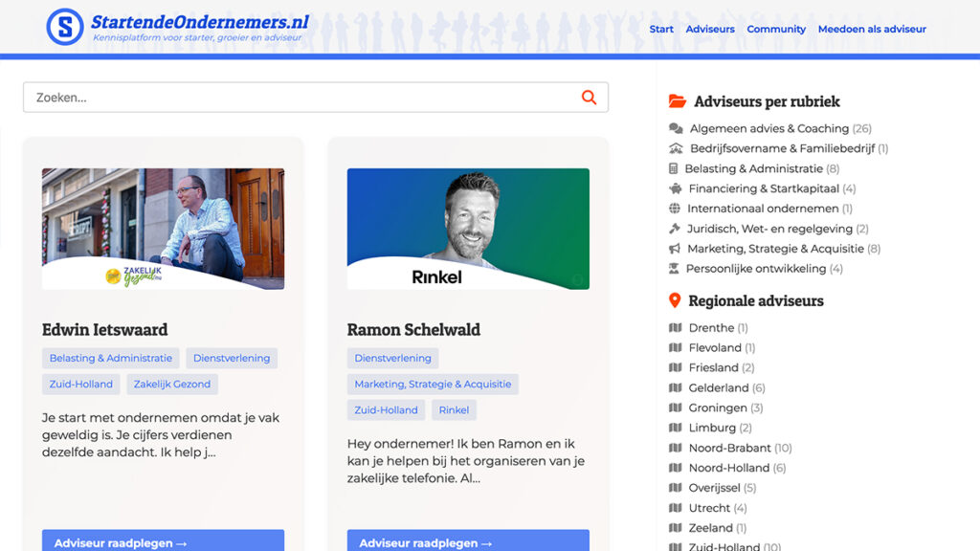Viewport: 980px width, 551px height.
Task: Click the piggy bank icon beside Financiering
Action: click(x=676, y=188)
